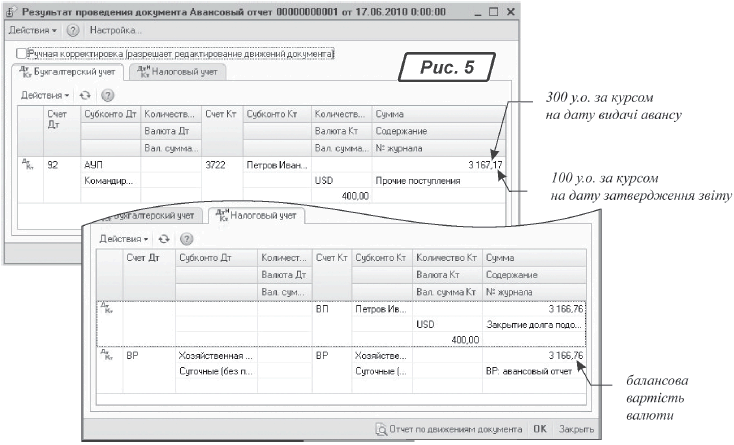Click the document icon in the title bar

(12, 10)
